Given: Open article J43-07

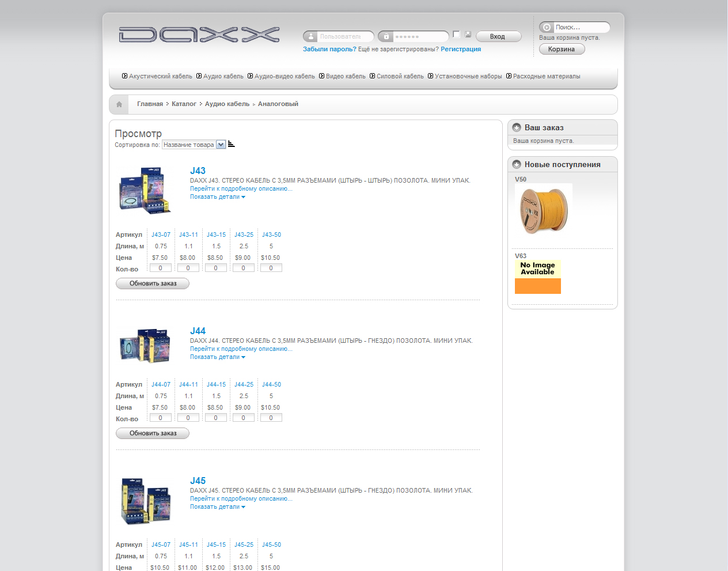Looking at the screenshot, I should pyautogui.click(x=161, y=235).
